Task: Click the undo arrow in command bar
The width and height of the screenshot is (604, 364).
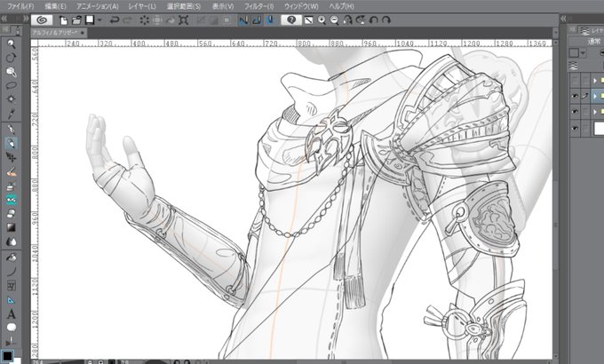Action: point(114,20)
